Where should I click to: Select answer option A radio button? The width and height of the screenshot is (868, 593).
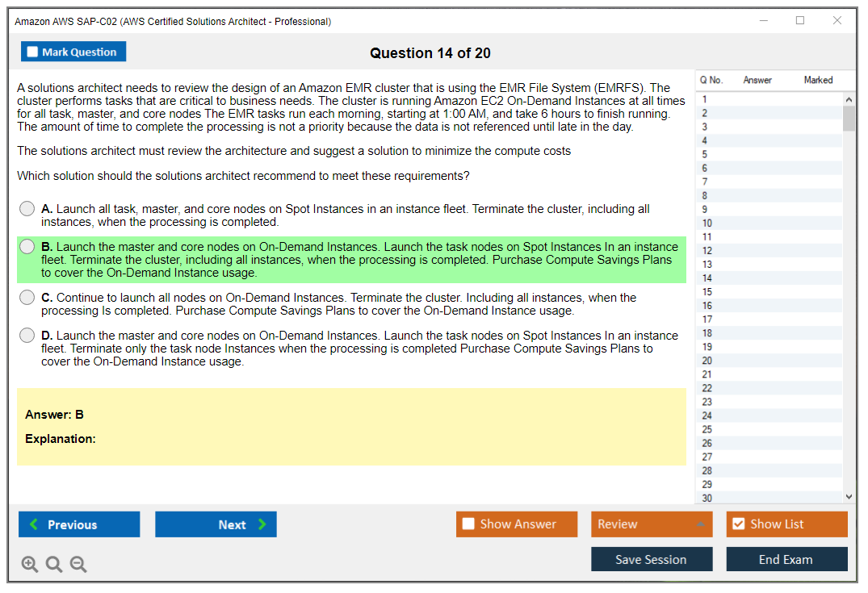(x=27, y=209)
